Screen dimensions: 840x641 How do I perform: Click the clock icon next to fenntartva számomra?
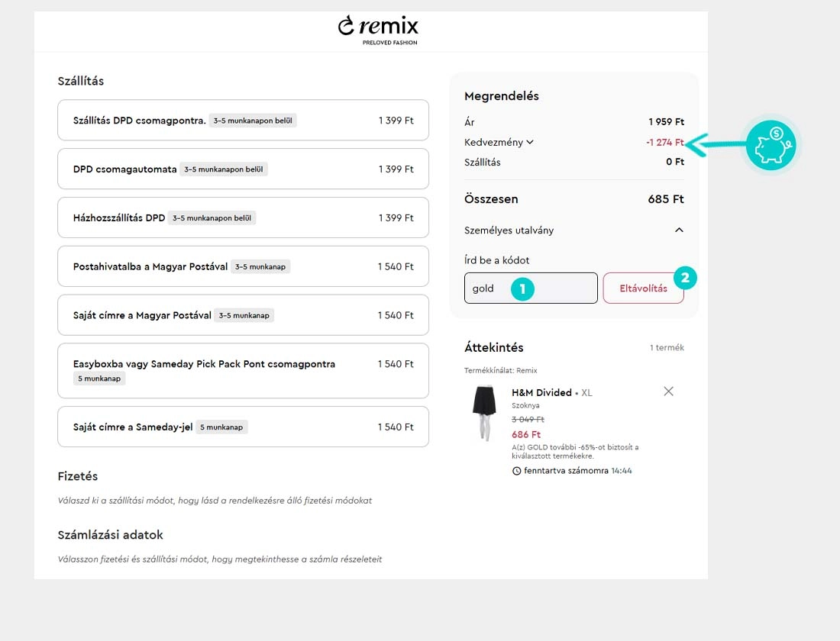[516, 472]
